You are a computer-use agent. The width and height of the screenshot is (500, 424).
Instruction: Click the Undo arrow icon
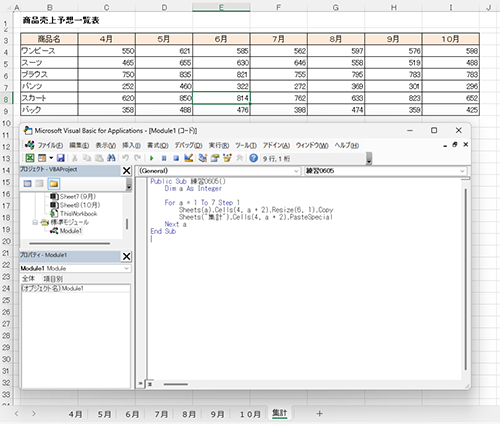125,158
